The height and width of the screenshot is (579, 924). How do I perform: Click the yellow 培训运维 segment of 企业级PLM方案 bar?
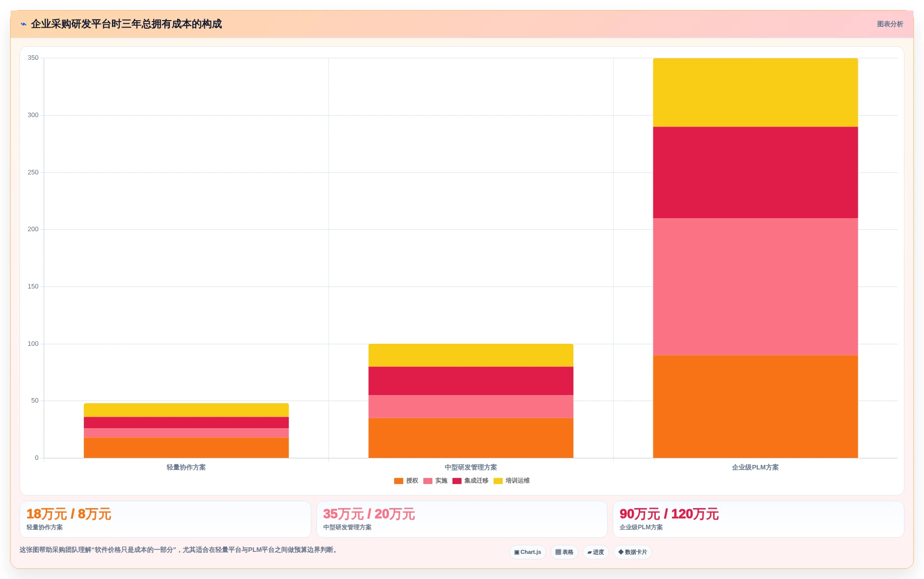click(755, 92)
